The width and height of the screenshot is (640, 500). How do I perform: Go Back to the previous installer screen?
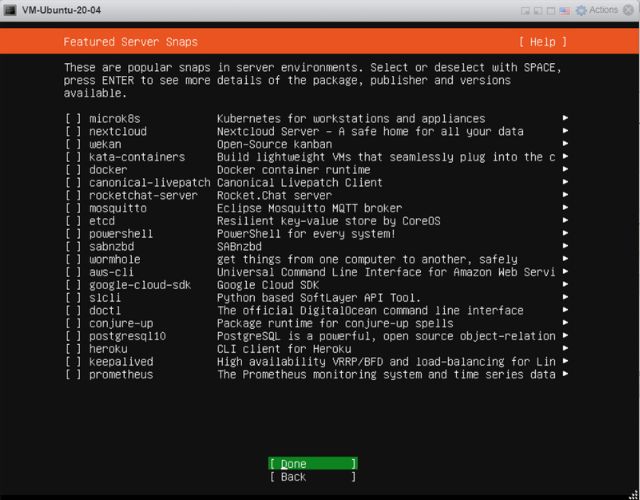click(313, 477)
